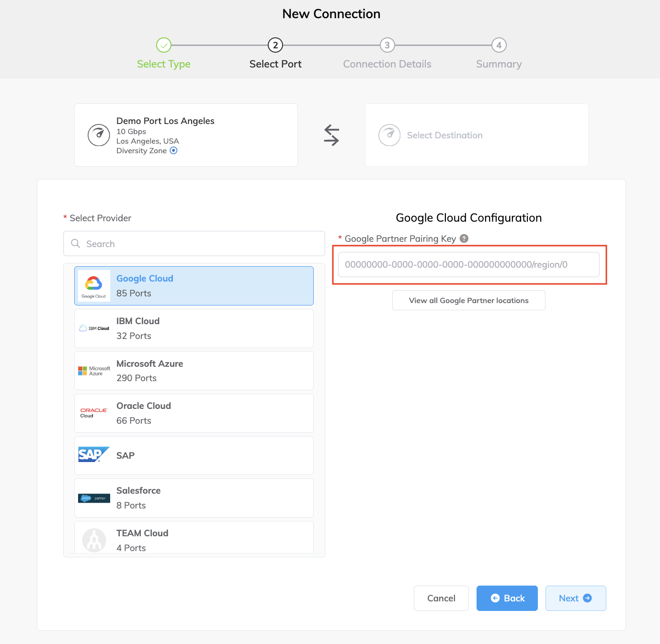Click the Oracle Cloud logo icon

pyautogui.click(x=94, y=413)
